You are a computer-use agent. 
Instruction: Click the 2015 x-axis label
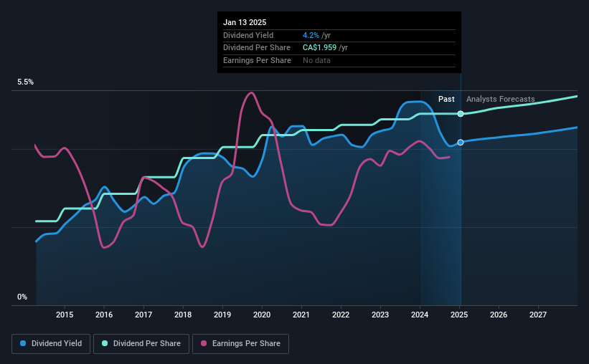pos(65,315)
